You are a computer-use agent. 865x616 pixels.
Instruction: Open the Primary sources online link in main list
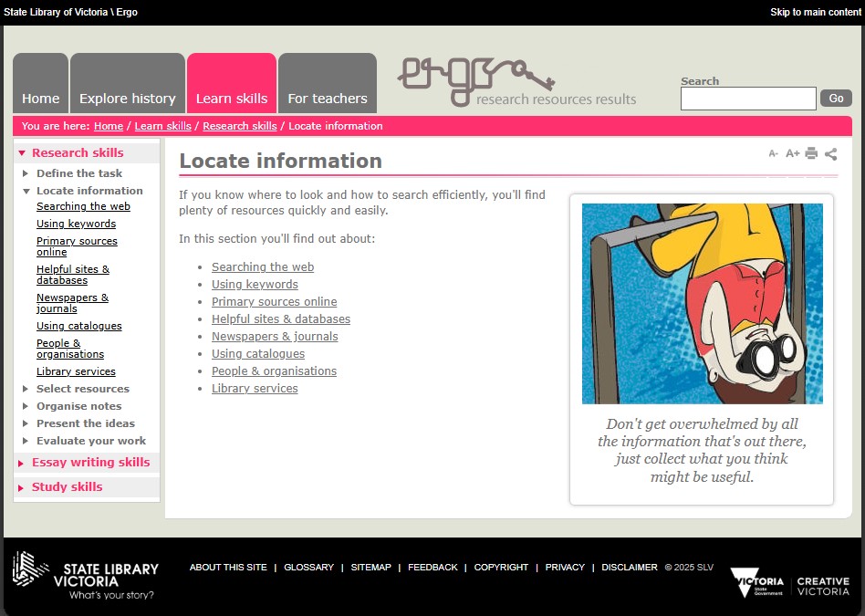click(274, 302)
